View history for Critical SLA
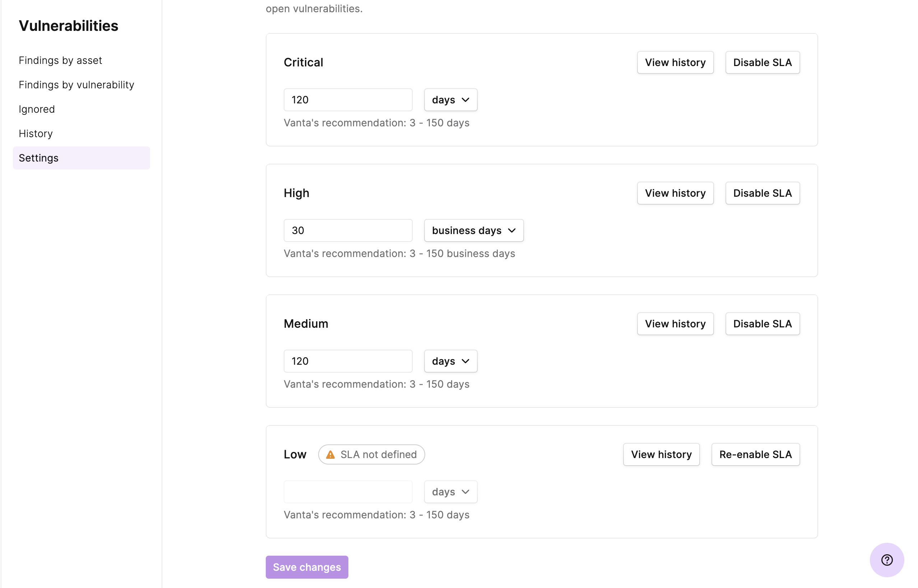This screenshot has width=918, height=588. [x=675, y=62]
